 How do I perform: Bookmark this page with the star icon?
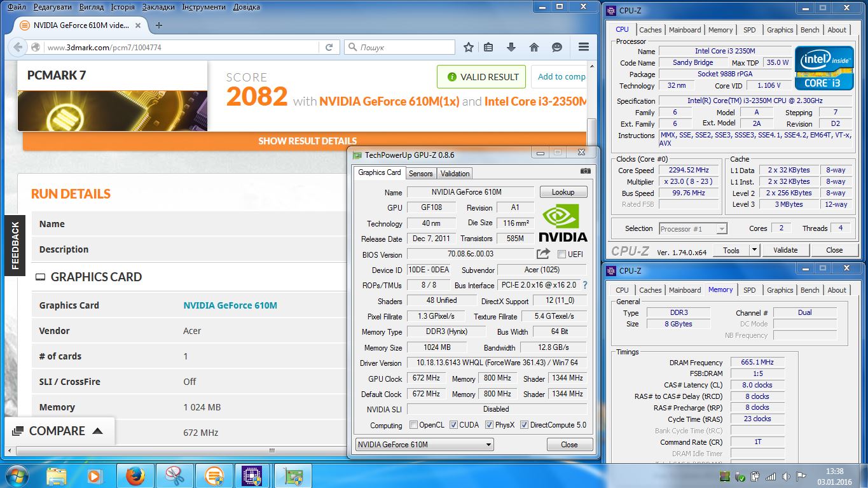click(x=469, y=47)
